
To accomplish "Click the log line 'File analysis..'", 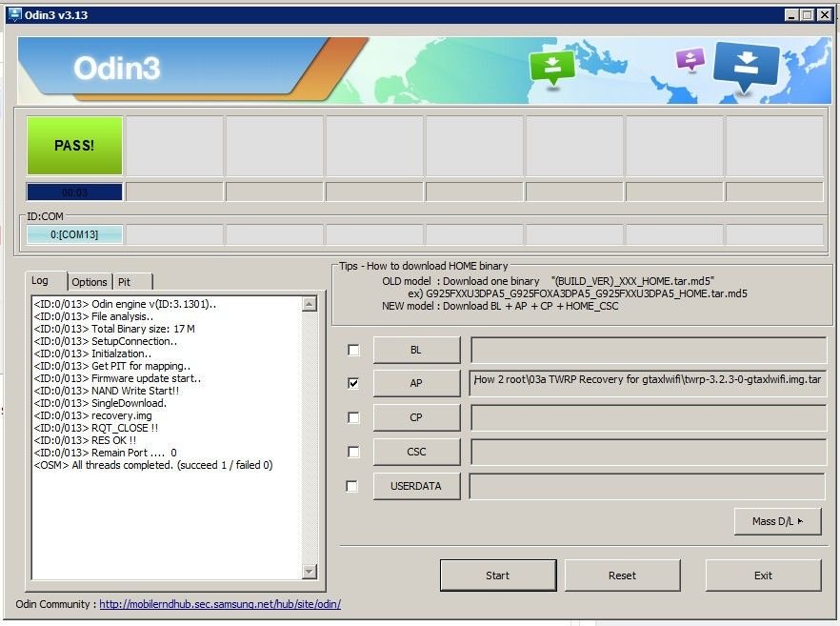I will [x=93, y=316].
